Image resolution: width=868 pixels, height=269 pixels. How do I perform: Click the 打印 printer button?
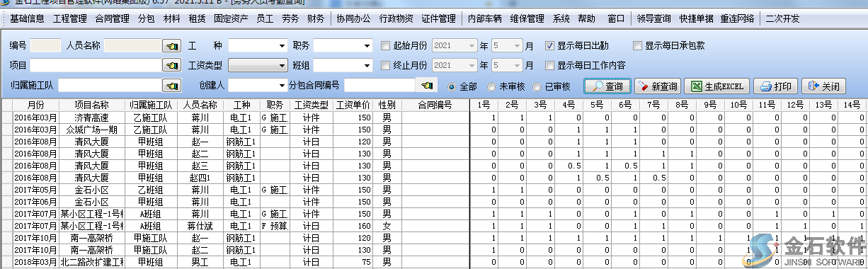775,86
